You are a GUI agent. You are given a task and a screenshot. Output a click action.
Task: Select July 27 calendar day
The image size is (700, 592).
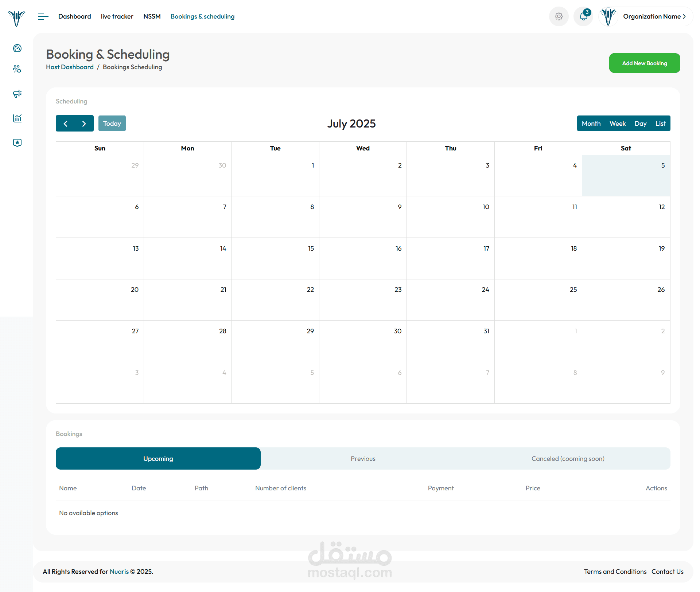[100, 341]
